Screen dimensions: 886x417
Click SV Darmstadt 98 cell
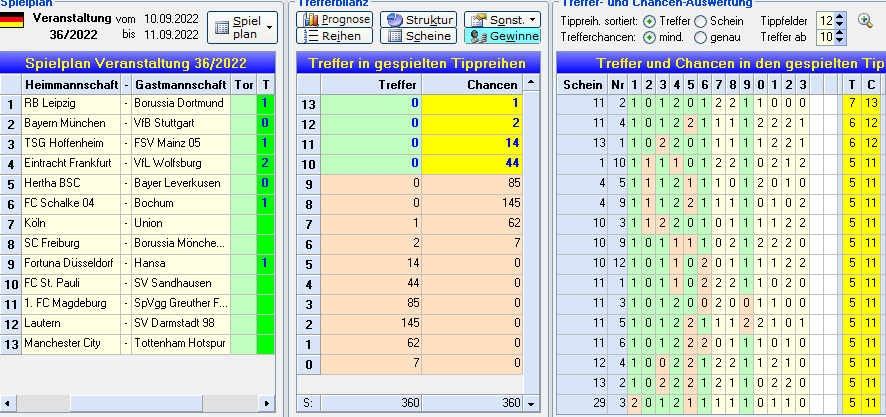pos(181,324)
